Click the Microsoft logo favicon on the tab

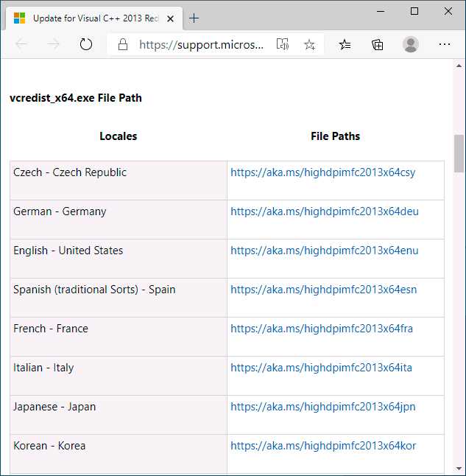(19, 18)
